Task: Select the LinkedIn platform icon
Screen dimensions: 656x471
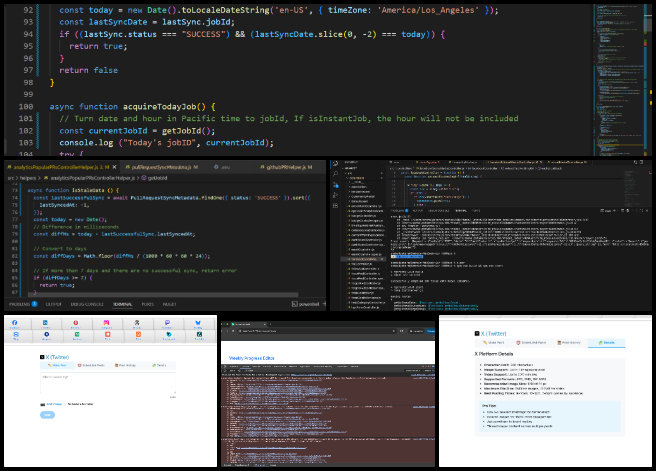Action: 45,323
